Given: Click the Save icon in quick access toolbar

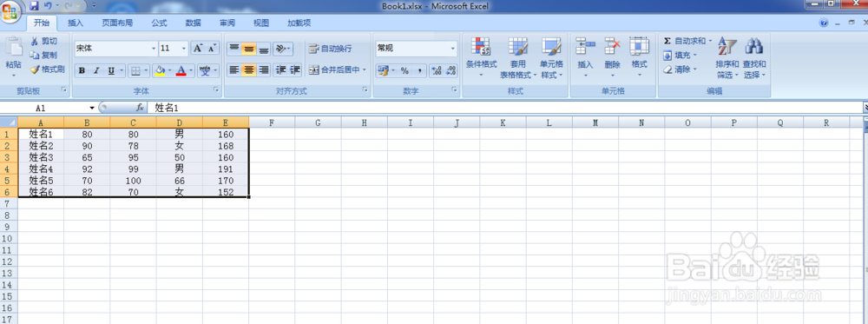Looking at the screenshot, I should click(x=35, y=6).
